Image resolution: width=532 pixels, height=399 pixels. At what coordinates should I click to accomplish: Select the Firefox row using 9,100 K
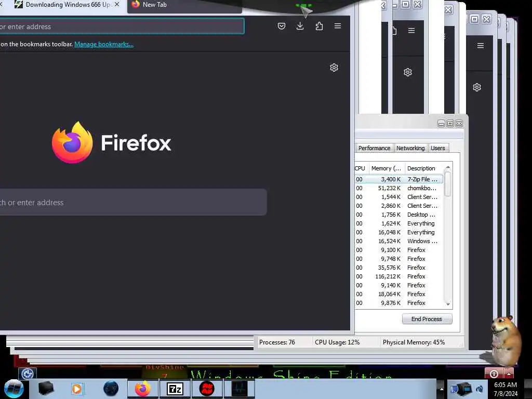398,250
